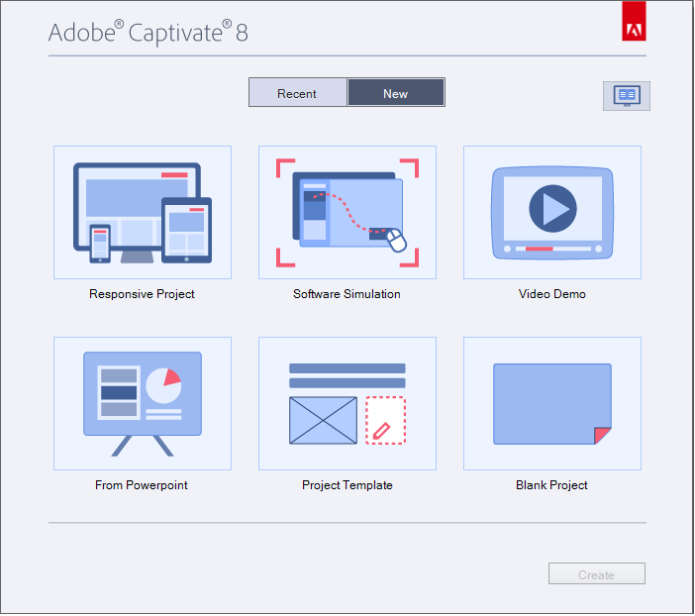Click the Project Template label text
Screen dimensions: 695x616
pos(347,485)
